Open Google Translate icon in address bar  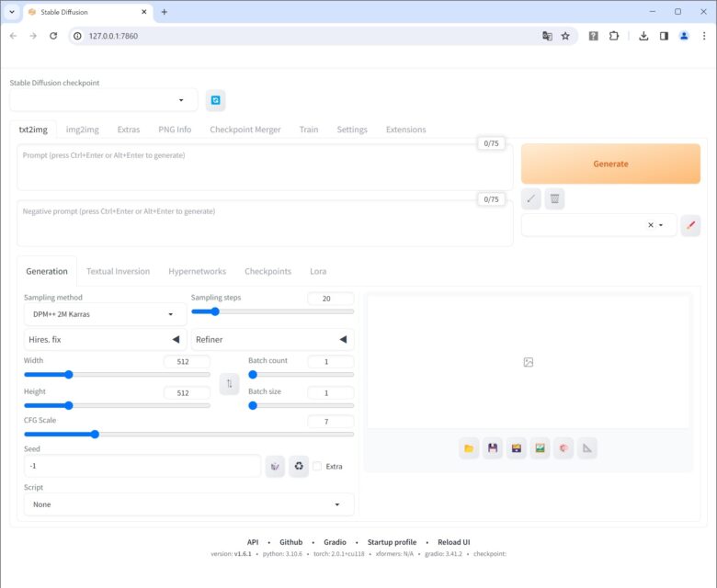click(547, 36)
